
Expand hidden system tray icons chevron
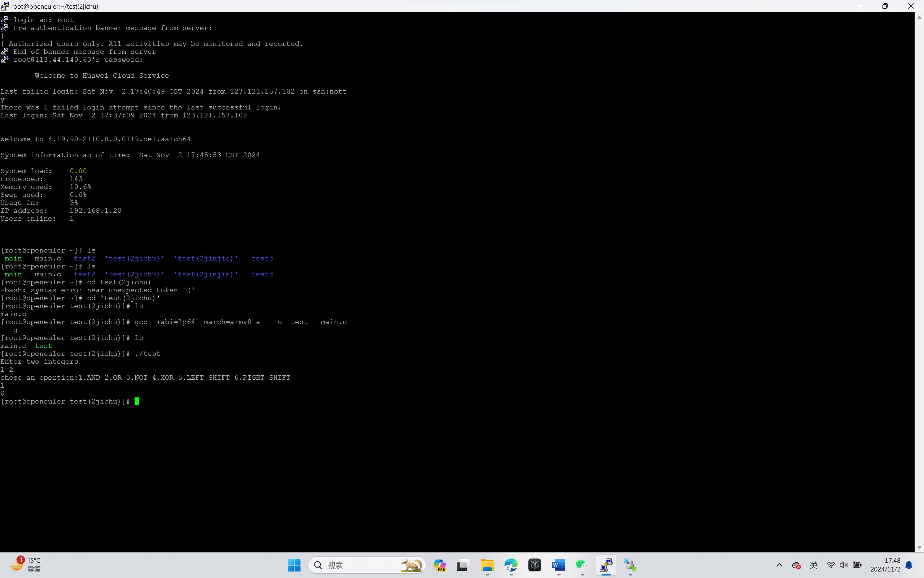click(779, 565)
